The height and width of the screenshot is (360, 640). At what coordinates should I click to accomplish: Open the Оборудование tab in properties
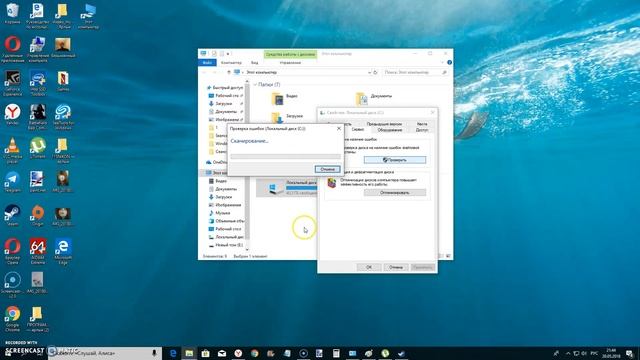(389, 130)
